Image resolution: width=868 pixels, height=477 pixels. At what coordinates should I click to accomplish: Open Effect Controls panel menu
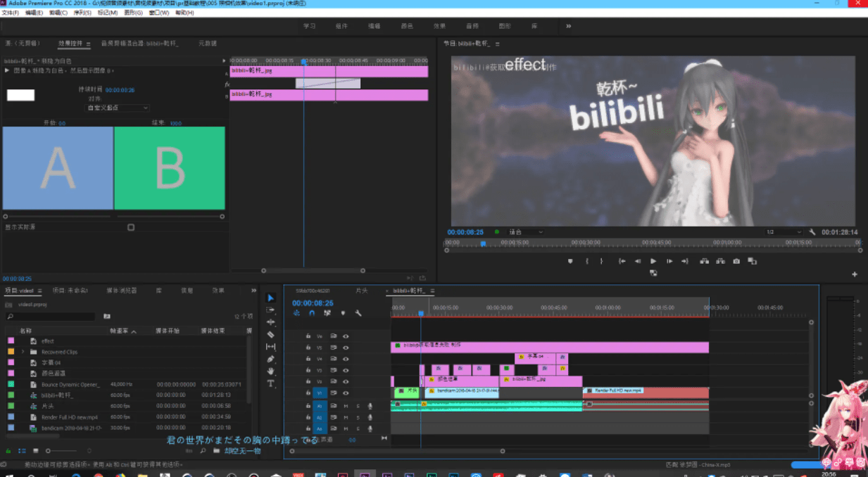[x=89, y=44]
